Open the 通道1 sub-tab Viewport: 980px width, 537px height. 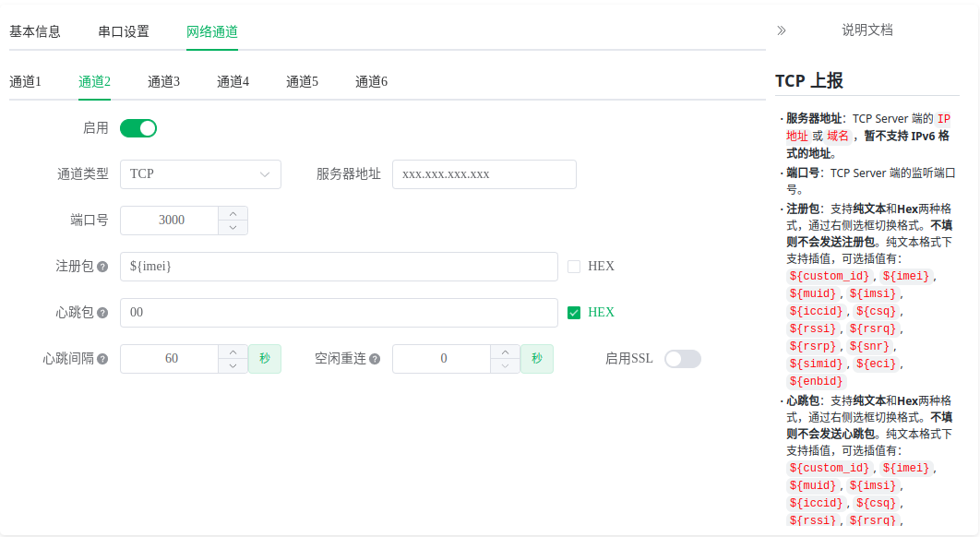(25, 81)
